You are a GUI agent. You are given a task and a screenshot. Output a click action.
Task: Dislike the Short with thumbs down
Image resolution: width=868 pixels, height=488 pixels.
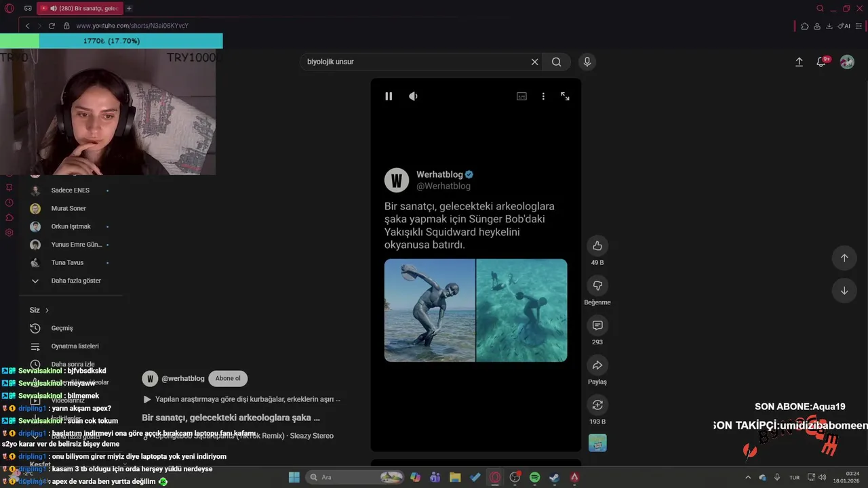tap(597, 285)
